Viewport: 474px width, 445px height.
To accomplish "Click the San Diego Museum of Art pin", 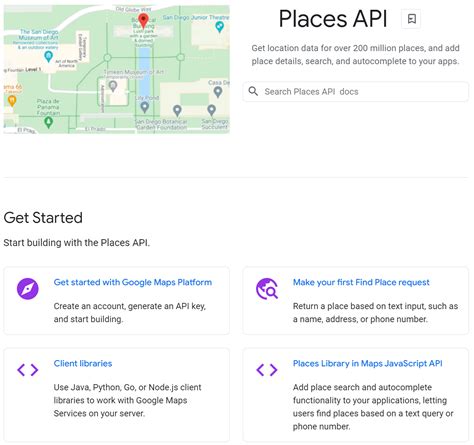I will 48,57.
